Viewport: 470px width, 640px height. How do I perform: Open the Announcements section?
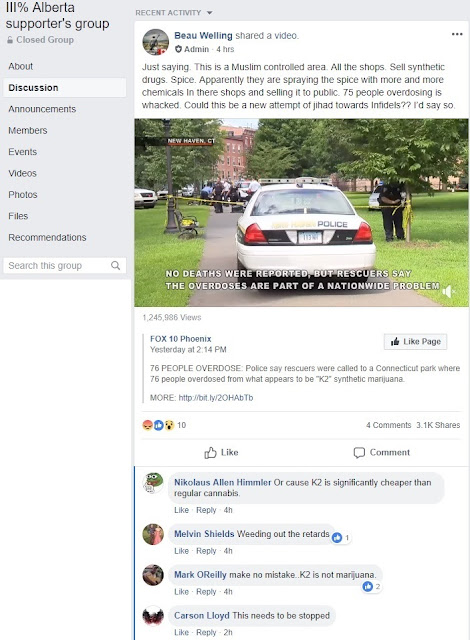point(42,109)
